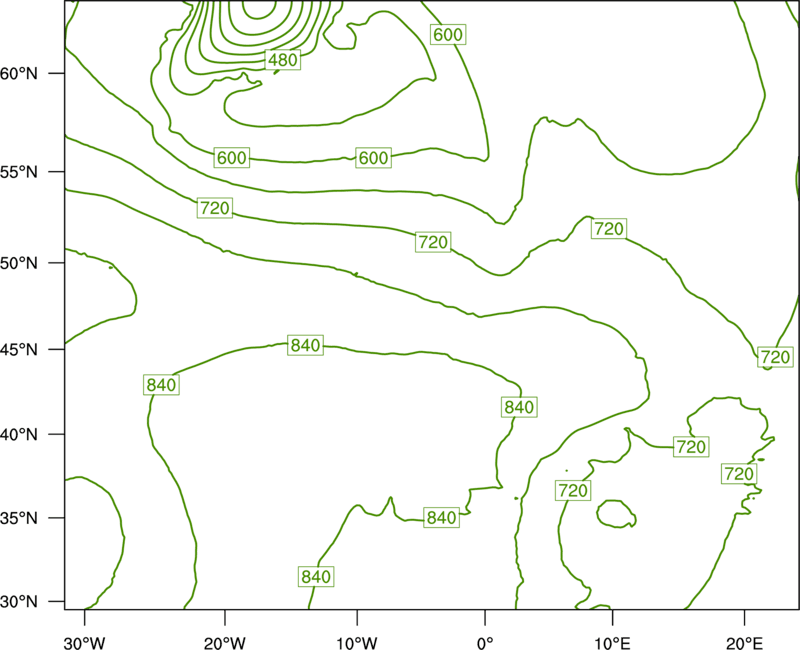Select the topmost 840 contour label

click(305, 345)
